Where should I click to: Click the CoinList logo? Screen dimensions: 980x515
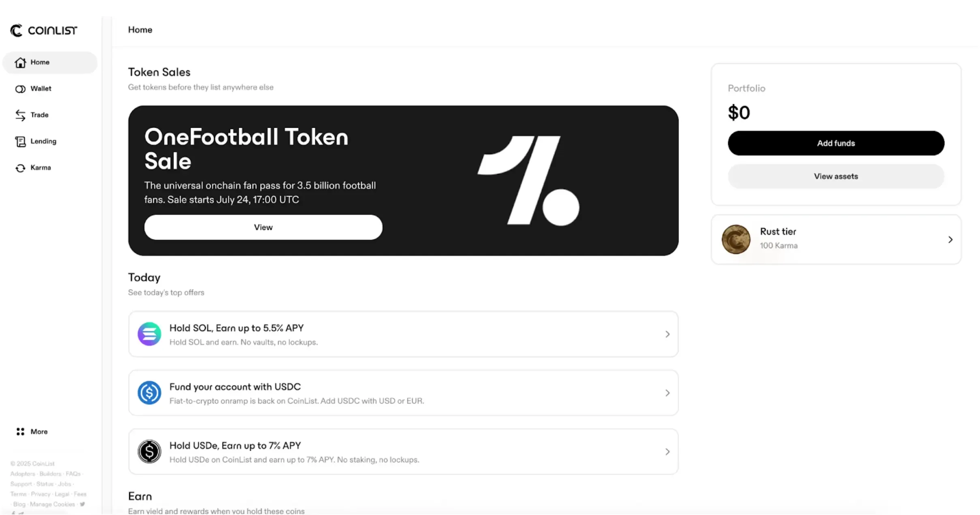(43, 30)
